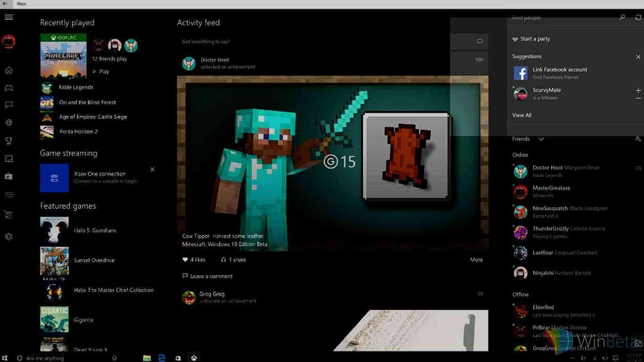Collapse the Friends section chevron
The width and height of the screenshot is (644, 362).
point(541,139)
